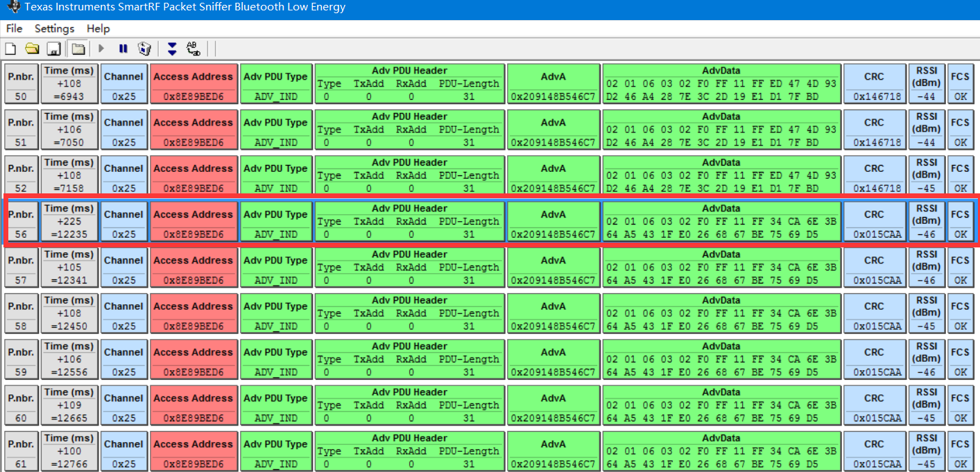Click the Time cell showing =12665
980x472 pixels.
[69, 405]
